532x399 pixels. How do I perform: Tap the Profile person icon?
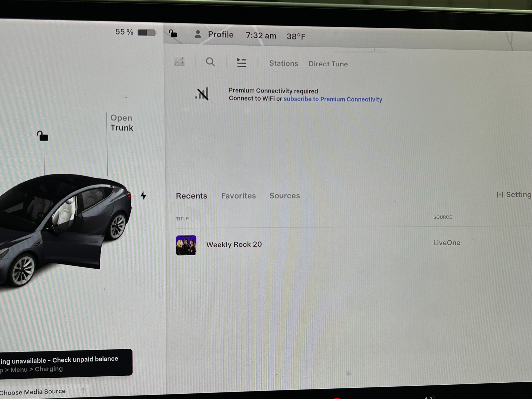coord(198,34)
